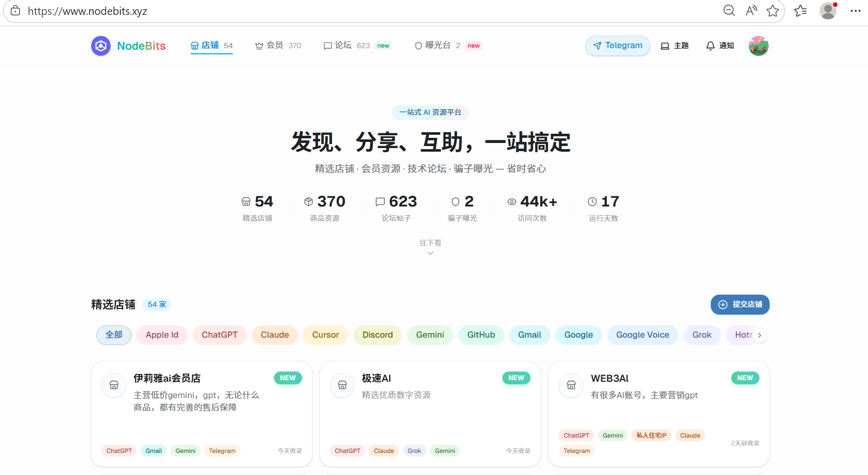The image size is (868, 475).
Task: Open the user avatar in site header
Action: click(758, 46)
